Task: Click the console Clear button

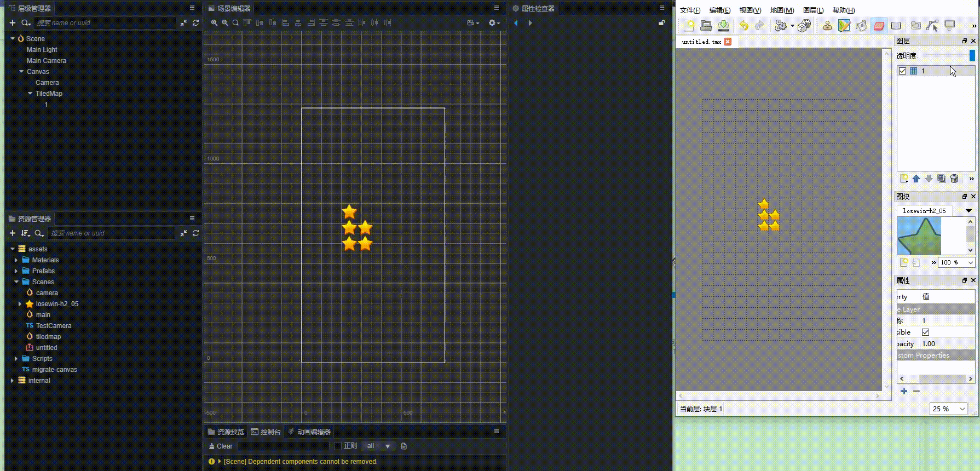Action: 221,446
